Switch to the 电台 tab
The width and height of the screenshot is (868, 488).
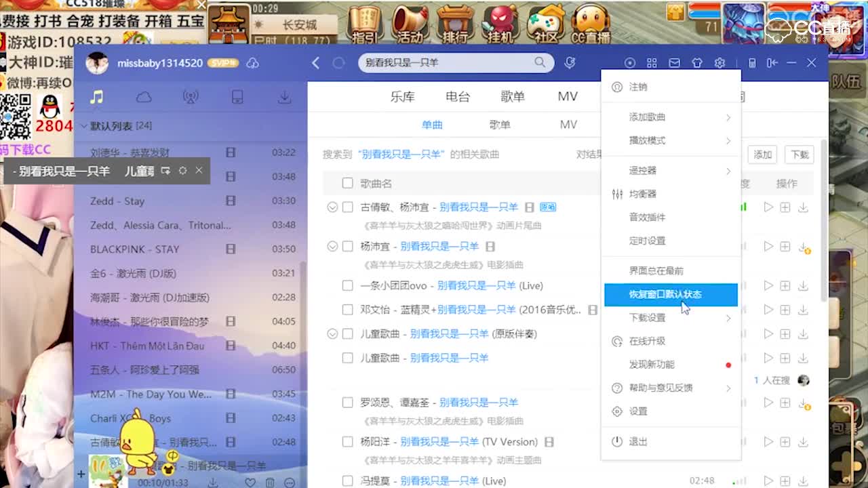point(457,96)
